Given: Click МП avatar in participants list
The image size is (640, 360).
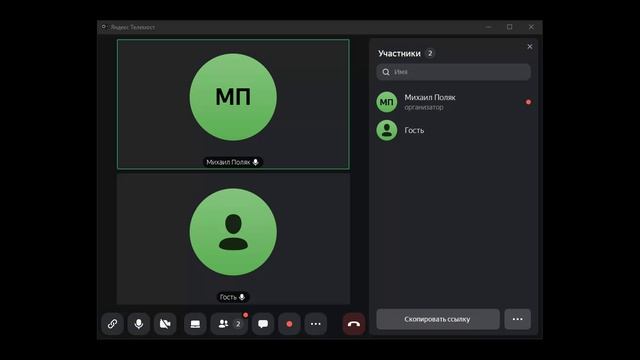Looking at the screenshot, I should coord(387,102).
